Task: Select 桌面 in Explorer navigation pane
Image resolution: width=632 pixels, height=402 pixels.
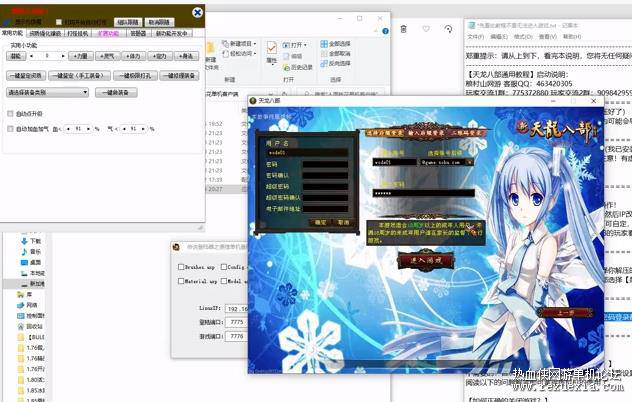Action: click(31, 262)
